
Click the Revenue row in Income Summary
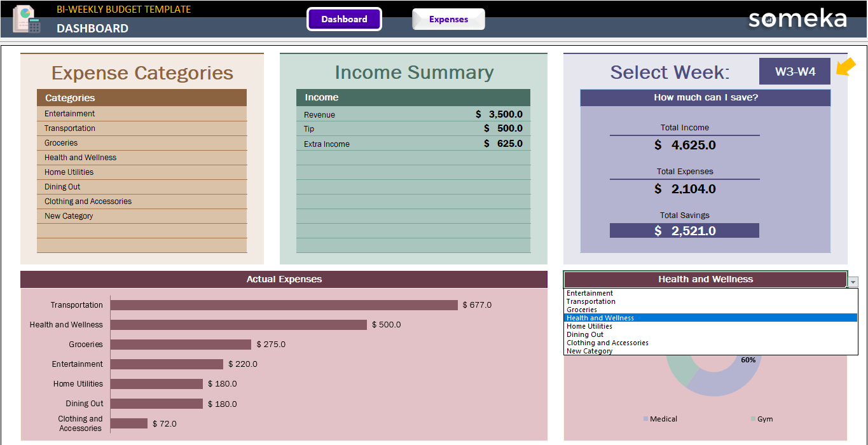pyautogui.click(x=413, y=114)
